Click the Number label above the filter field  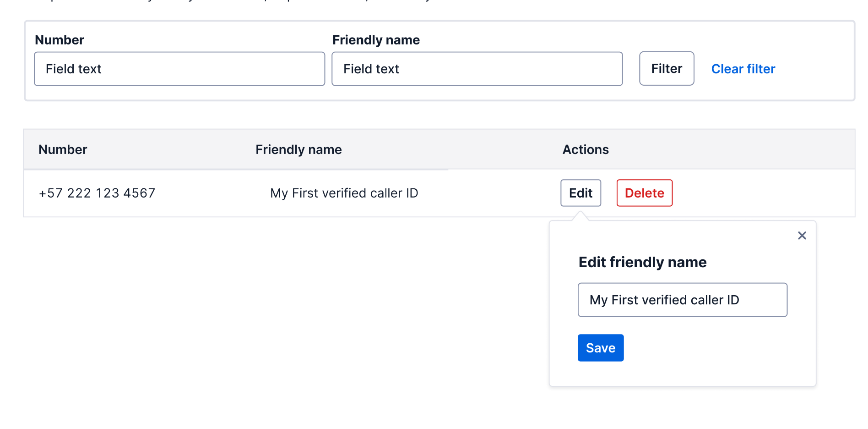(60, 40)
